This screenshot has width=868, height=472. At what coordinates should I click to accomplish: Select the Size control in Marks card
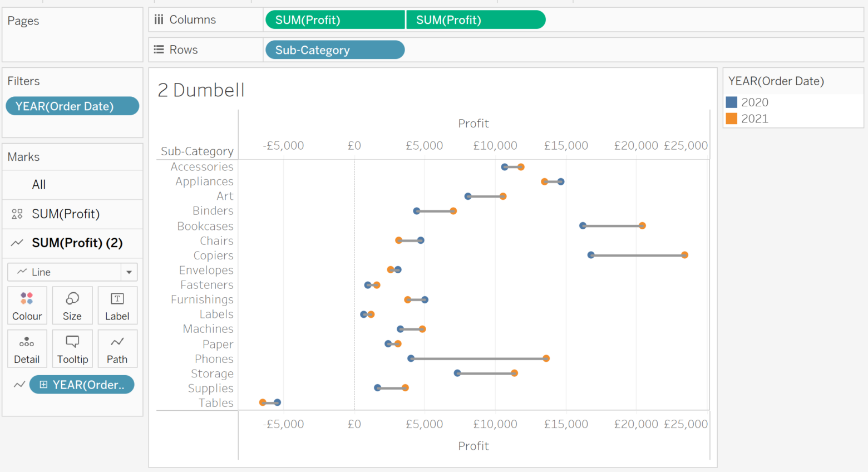click(x=72, y=305)
